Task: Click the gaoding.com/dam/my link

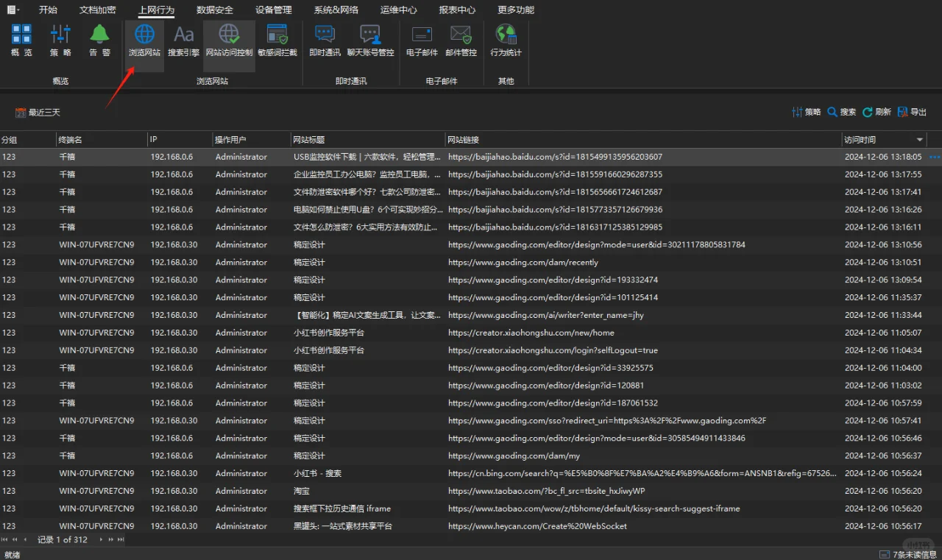Action: (514, 456)
